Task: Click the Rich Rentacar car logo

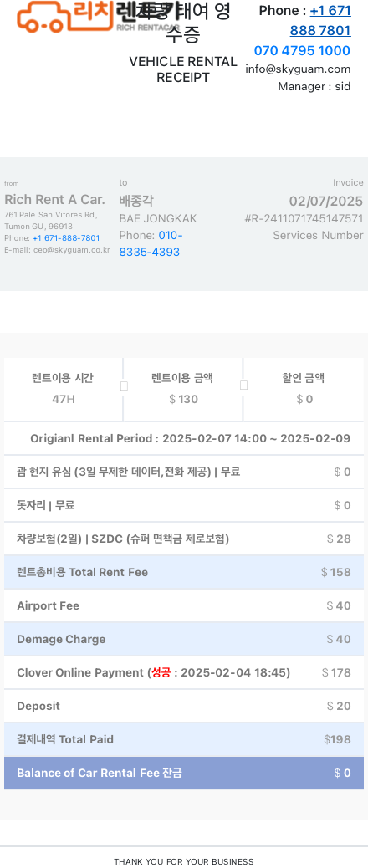Action: [x=94, y=16]
